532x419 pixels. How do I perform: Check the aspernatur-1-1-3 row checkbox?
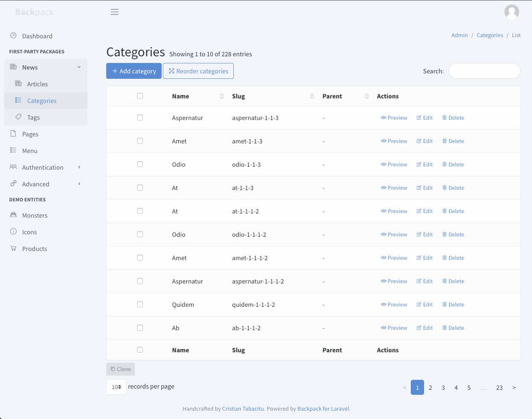[140, 118]
